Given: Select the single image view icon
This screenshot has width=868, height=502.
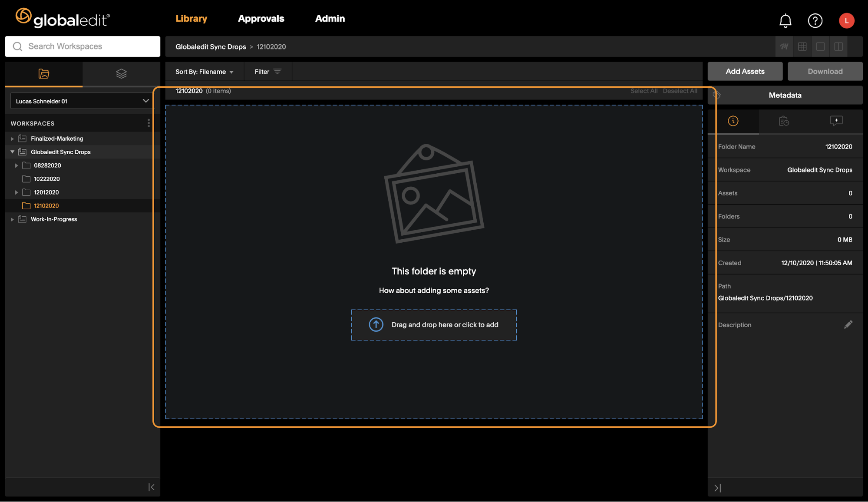Looking at the screenshot, I should point(820,46).
